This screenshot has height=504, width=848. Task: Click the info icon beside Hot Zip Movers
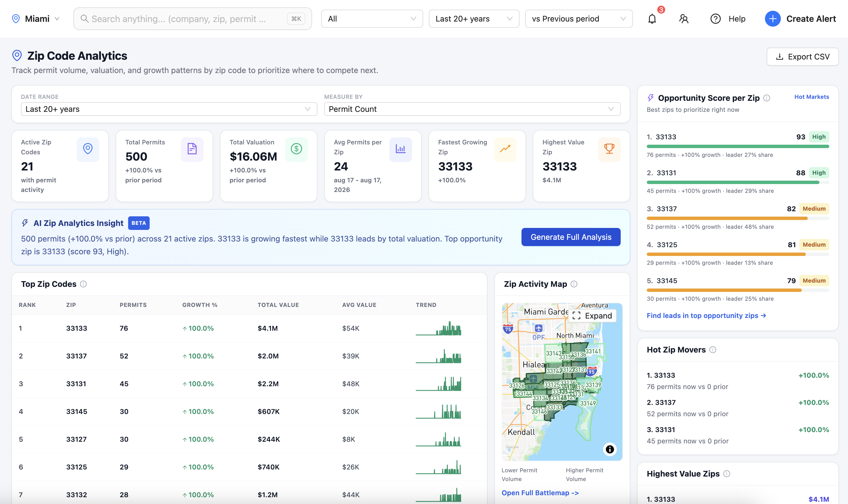point(713,350)
